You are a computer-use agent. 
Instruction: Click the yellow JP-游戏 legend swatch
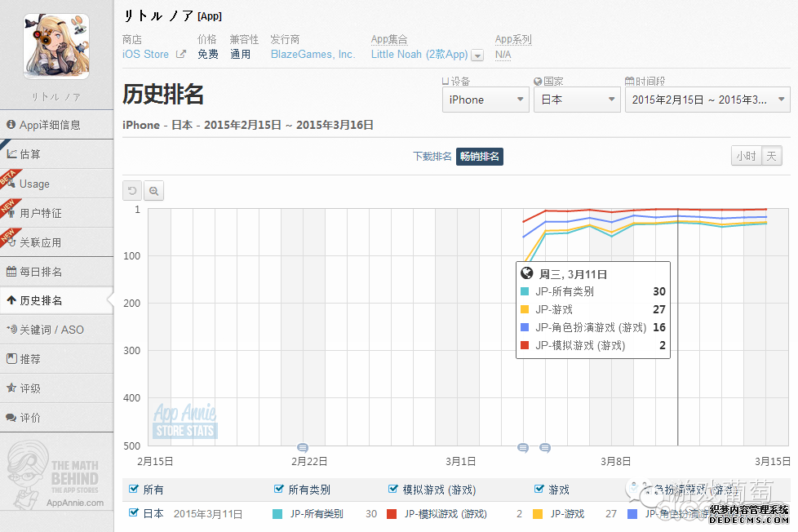coord(538,514)
